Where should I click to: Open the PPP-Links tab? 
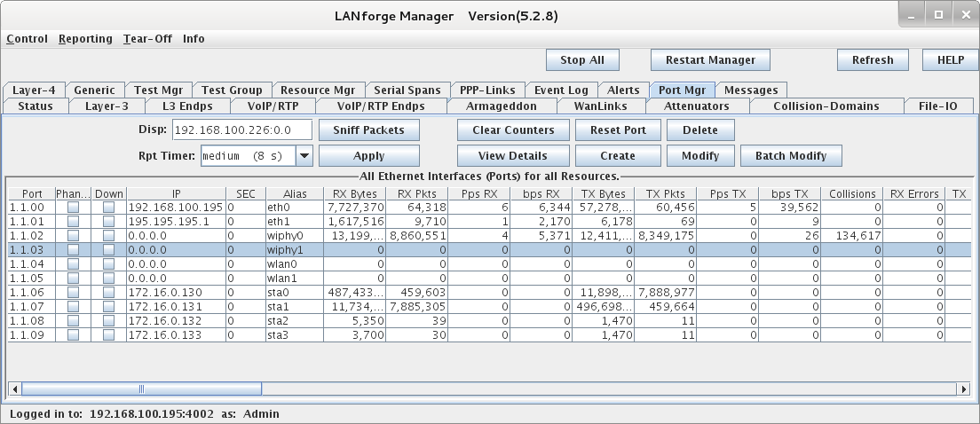coord(487,90)
